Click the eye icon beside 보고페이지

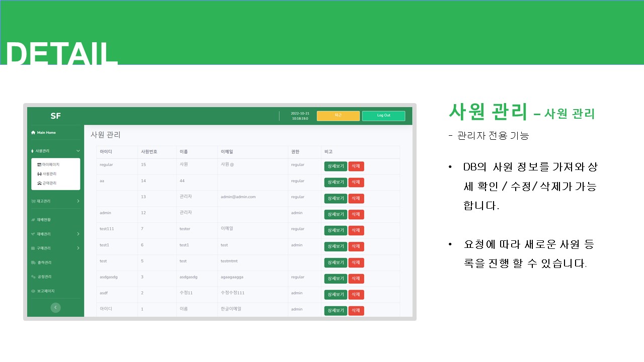(33, 291)
